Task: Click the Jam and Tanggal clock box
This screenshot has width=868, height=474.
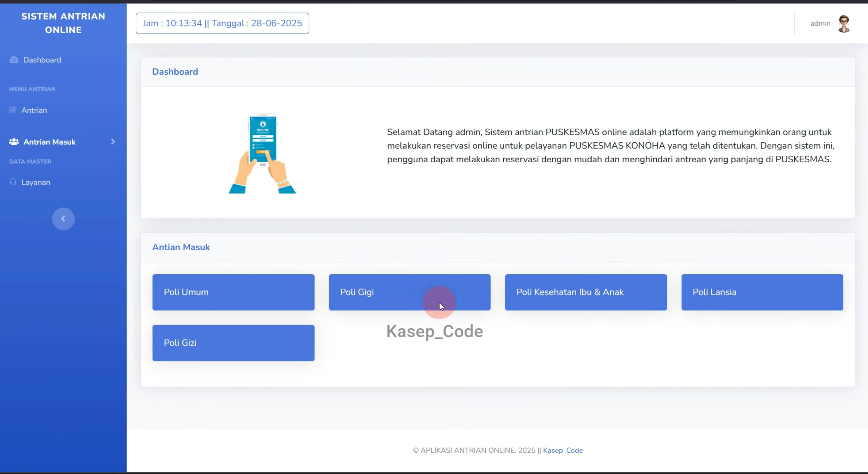Action: pos(222,23)
